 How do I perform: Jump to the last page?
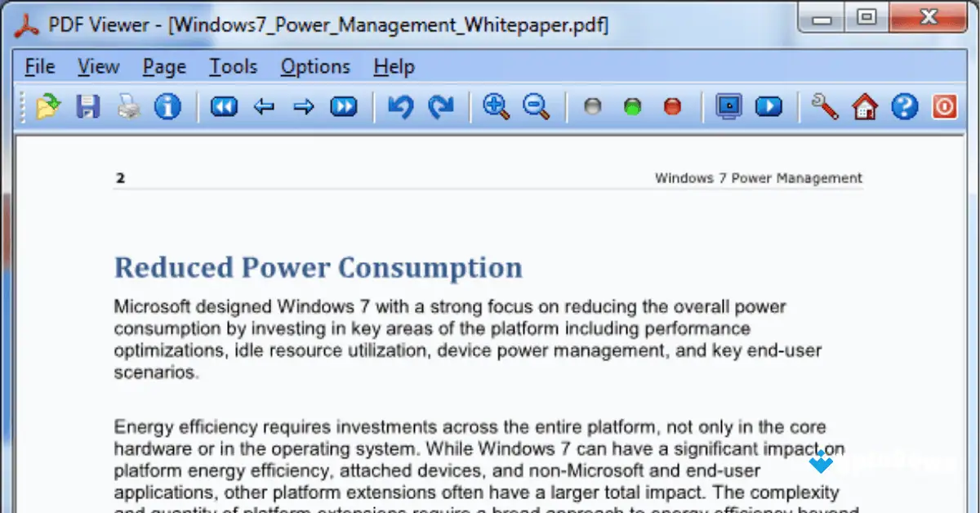(x=343, y=106)
